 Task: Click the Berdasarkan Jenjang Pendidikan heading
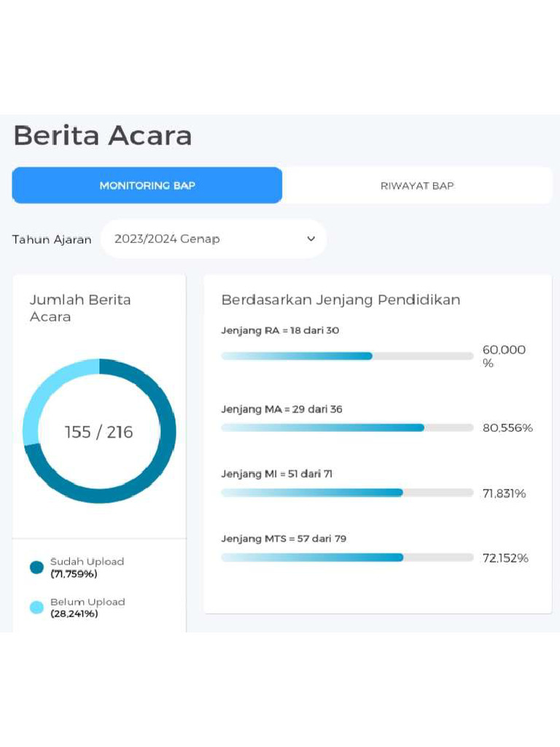coord(341,300)
